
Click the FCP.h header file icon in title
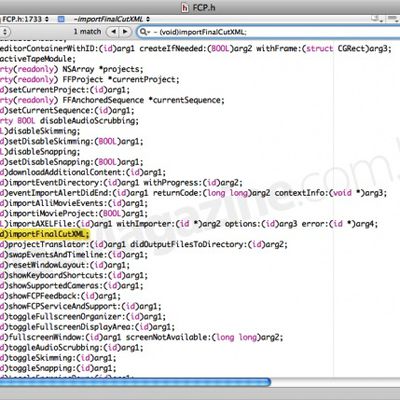coord(185,7)
